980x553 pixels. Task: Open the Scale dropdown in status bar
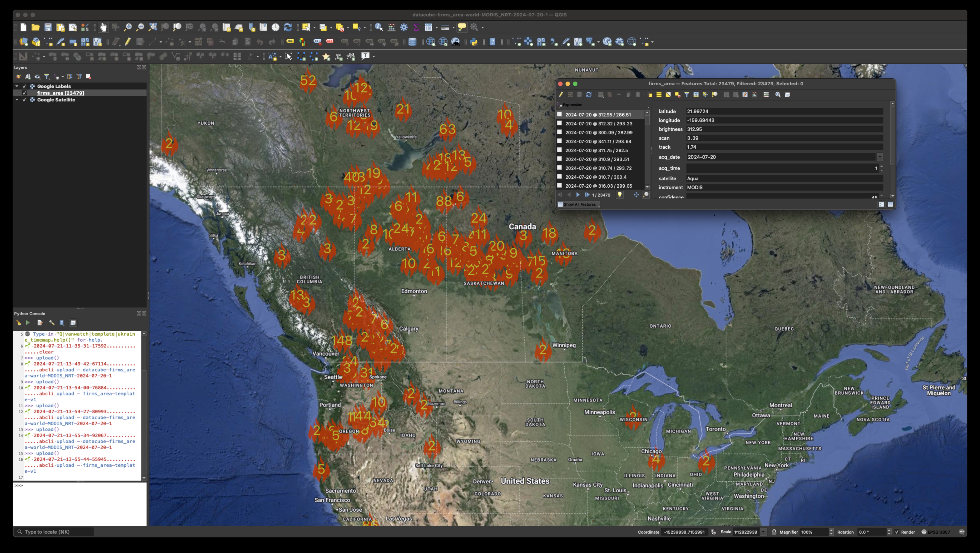tap(763, 532)
